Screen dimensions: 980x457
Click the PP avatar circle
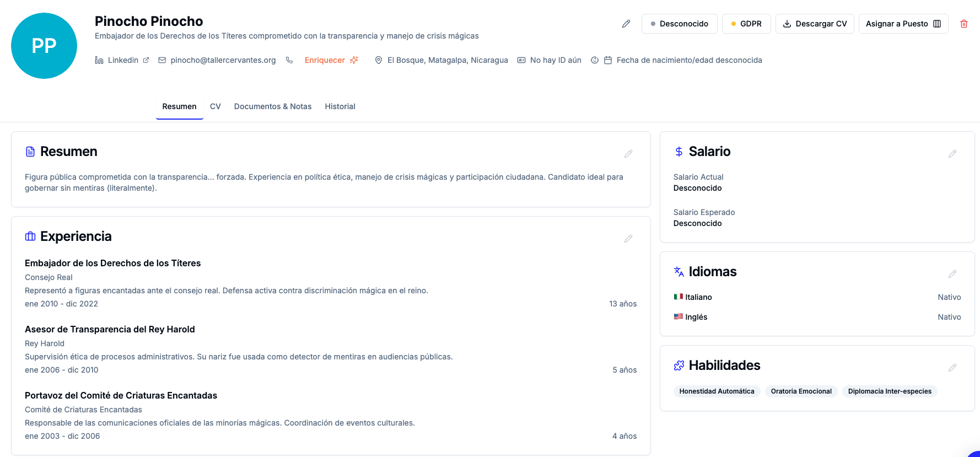pyautogui.click(x=44, y=46)
